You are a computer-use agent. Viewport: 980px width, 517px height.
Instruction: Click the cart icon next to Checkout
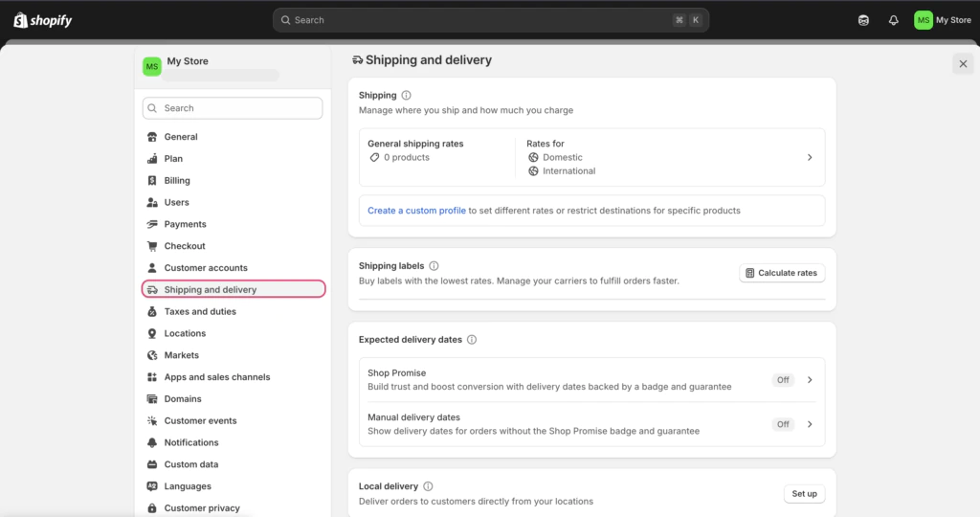(x=152, y=246)
